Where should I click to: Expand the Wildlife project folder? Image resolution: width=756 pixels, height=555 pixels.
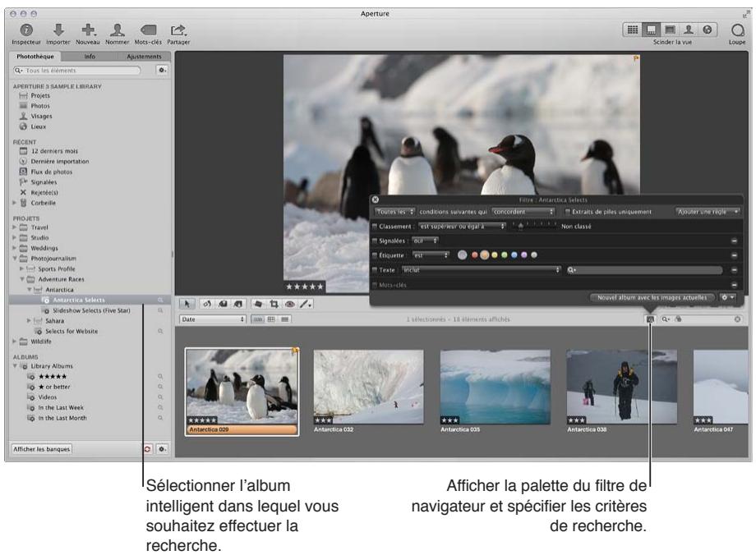[15, 341]
